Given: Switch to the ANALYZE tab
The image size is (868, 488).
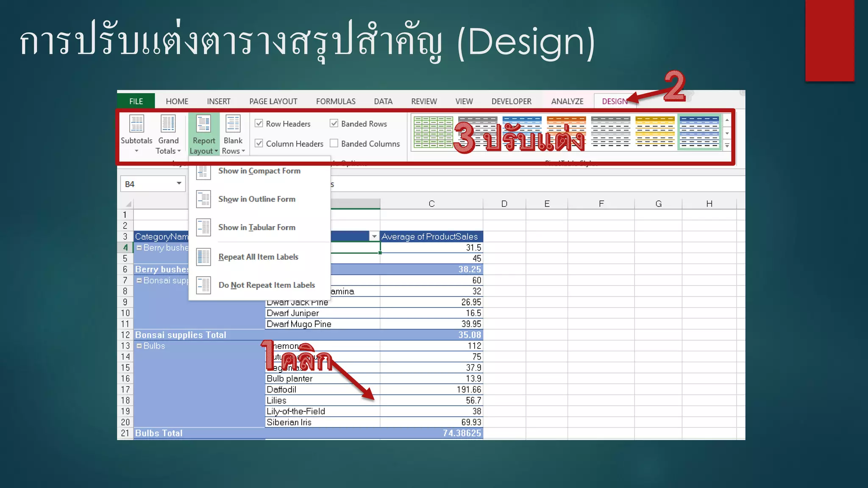Looking at the screenshot, I should 568,101.
